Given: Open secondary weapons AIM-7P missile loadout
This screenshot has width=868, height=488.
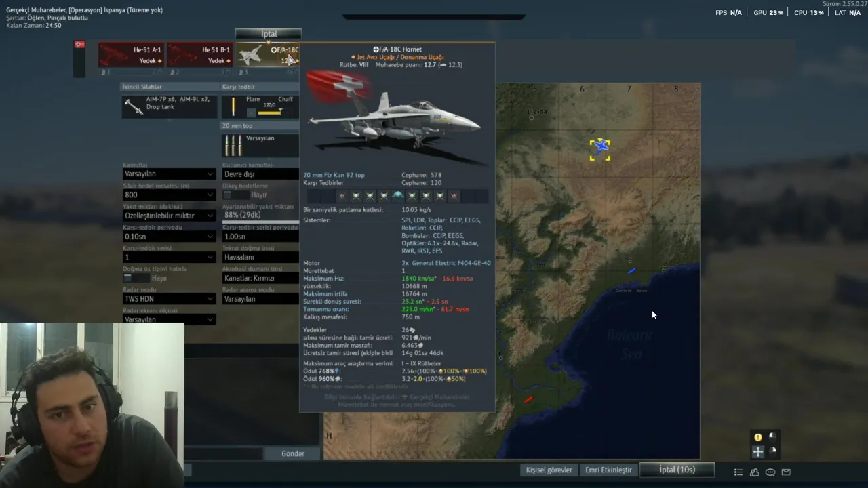Looking at the screenshot, I should tap(169, 106).
